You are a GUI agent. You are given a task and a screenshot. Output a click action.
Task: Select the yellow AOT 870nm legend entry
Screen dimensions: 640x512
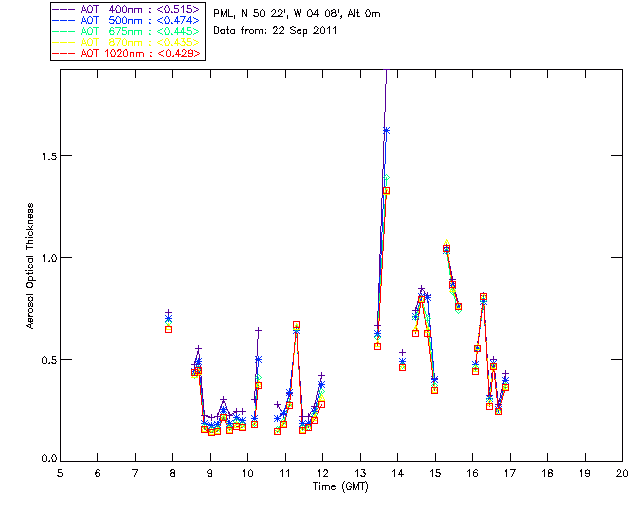[140, 42]
